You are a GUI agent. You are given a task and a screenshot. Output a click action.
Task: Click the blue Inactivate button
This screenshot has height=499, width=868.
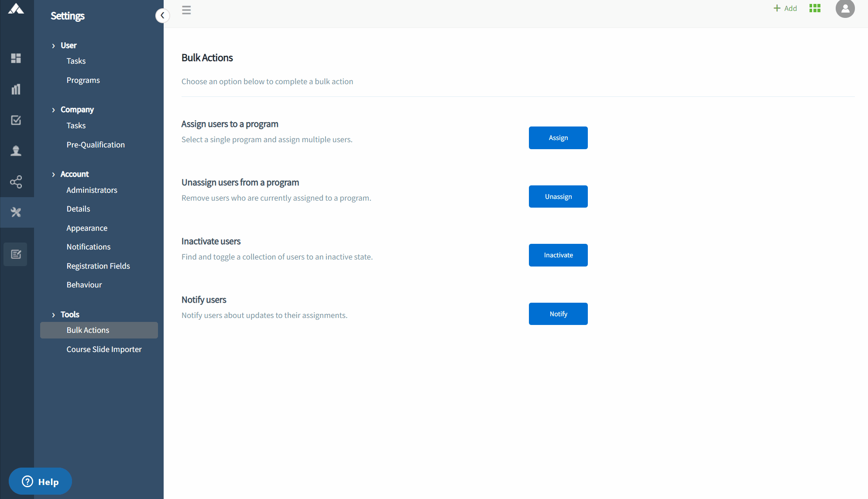(558, 255)
